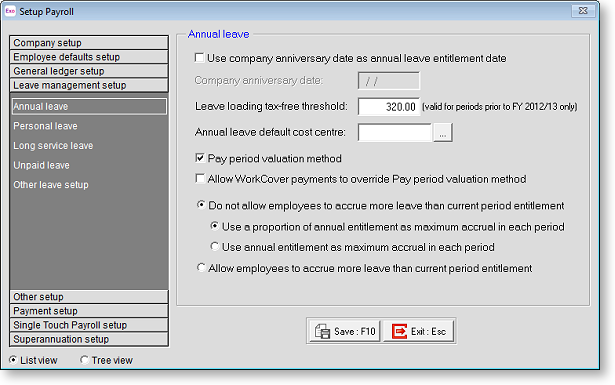Click the Leave loading tax-free threshold field
Viewport: 615px width, 385px height.
pos(389,107)
